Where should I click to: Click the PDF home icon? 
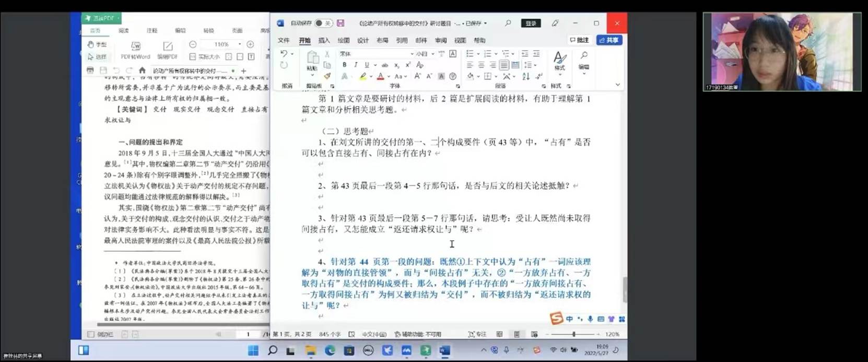click(x=142, y=71)
